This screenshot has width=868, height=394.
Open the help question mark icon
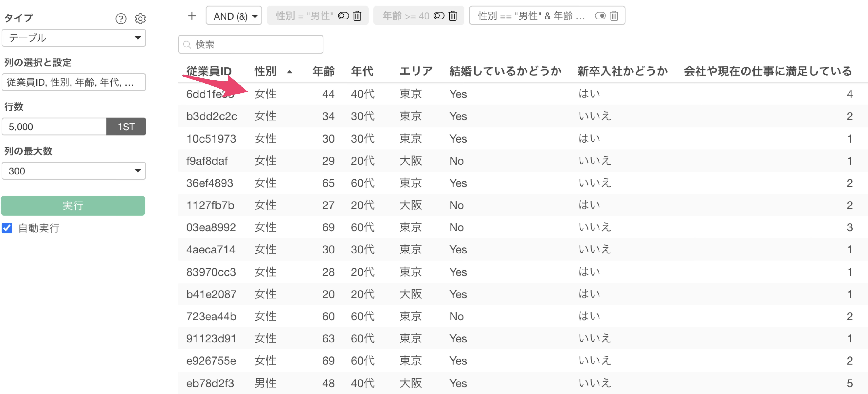121,19
